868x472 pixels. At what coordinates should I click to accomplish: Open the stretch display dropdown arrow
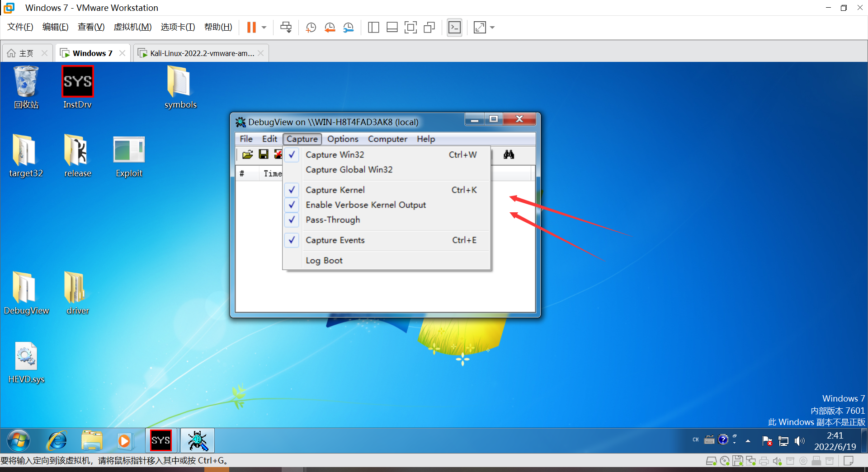pos(492,28)
